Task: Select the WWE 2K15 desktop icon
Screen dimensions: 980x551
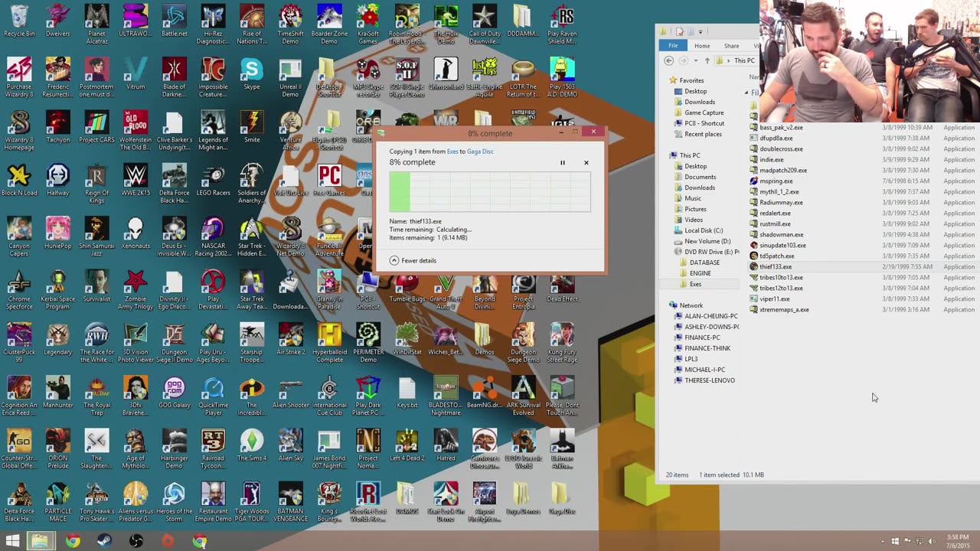Action: [136, 180]
